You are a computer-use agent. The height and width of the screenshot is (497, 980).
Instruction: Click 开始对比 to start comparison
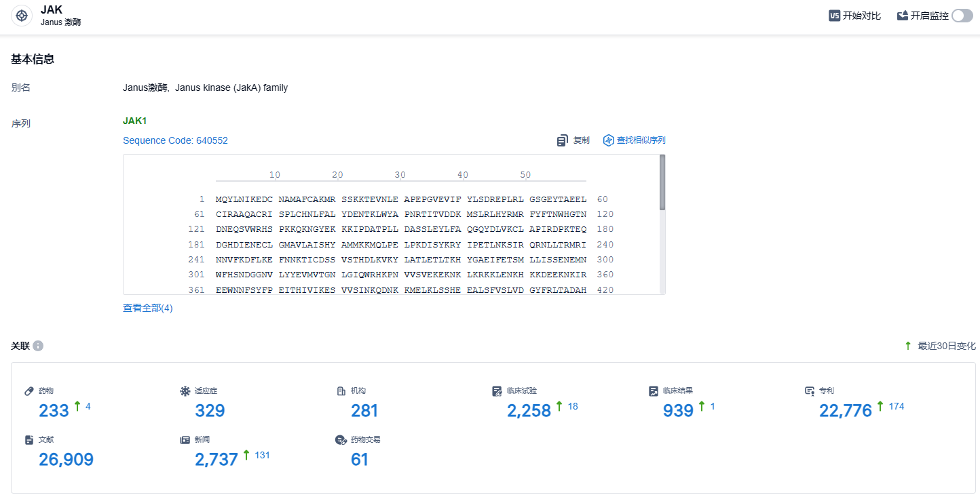tap(861, 16)
